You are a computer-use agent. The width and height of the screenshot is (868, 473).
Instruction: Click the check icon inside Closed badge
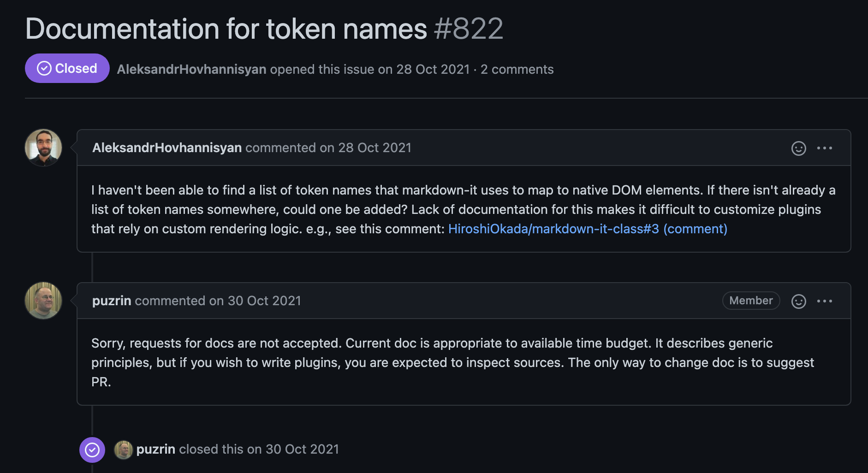tap(44, 69)
